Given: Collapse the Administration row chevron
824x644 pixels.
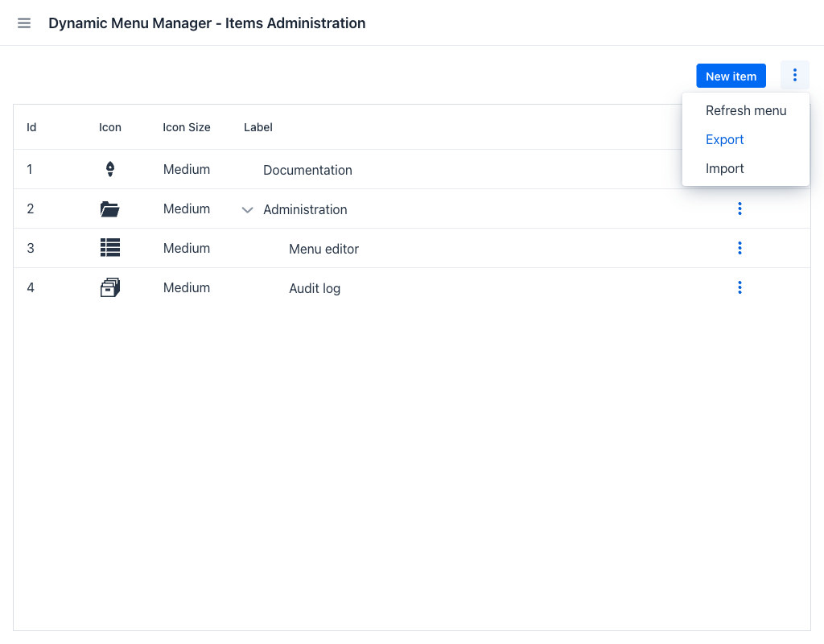Looking at the screenshot, I should point(247,210).
